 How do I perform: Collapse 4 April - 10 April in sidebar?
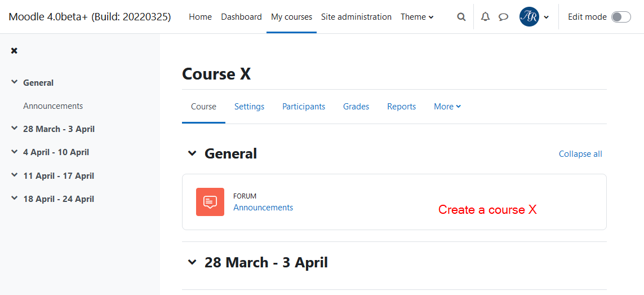point(15,151)
